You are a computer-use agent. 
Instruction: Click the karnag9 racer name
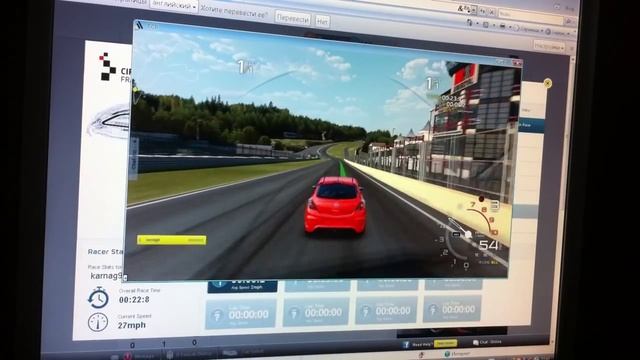click(106, 276)
